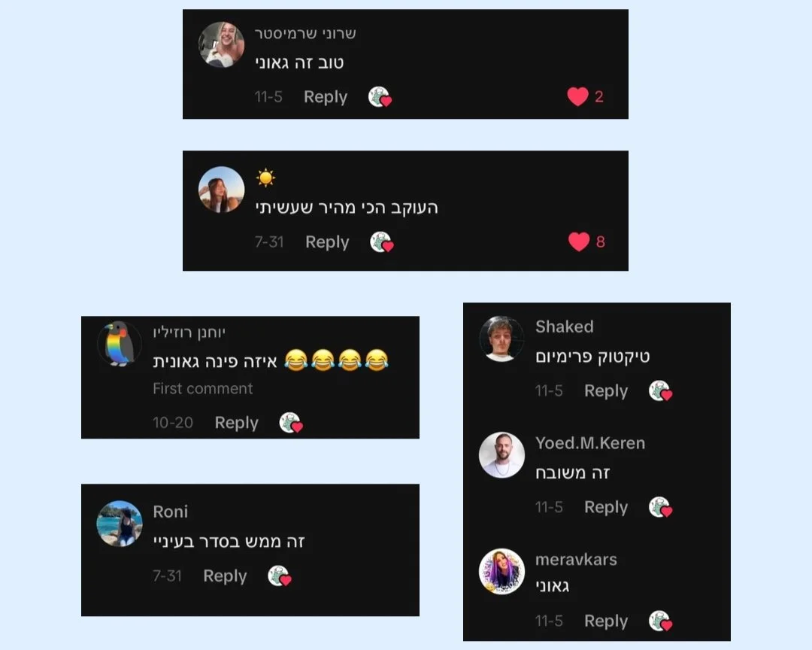Tap the heart on the comment with 8 likes
Image resolution: width=812 pixels, height=650 pixels.
(578, 241)
